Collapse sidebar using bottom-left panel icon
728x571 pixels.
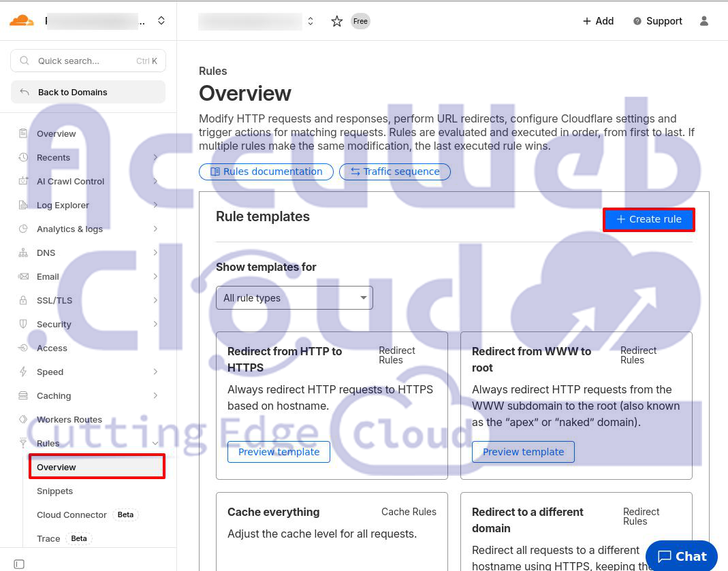[19, 564]
